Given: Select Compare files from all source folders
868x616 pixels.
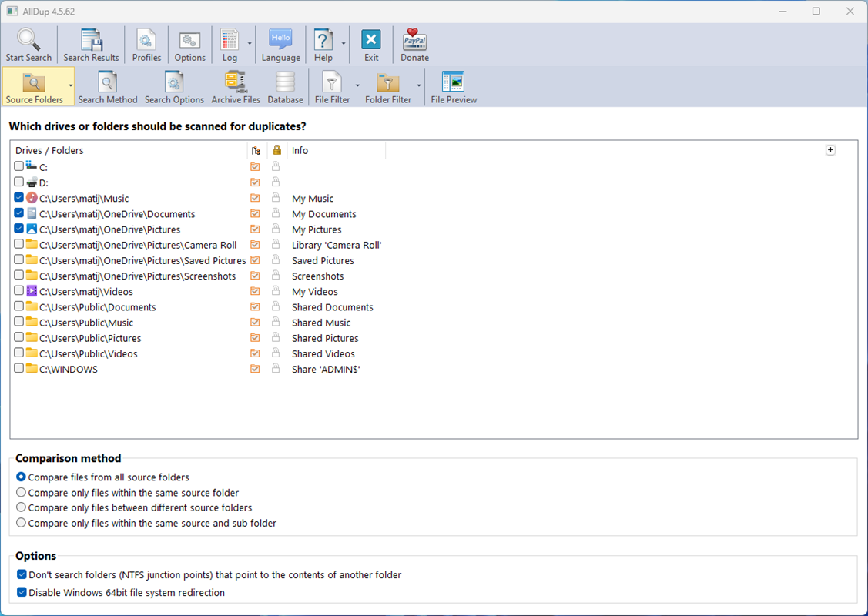Looking at the screenshot, I should [x=21, y=477].
